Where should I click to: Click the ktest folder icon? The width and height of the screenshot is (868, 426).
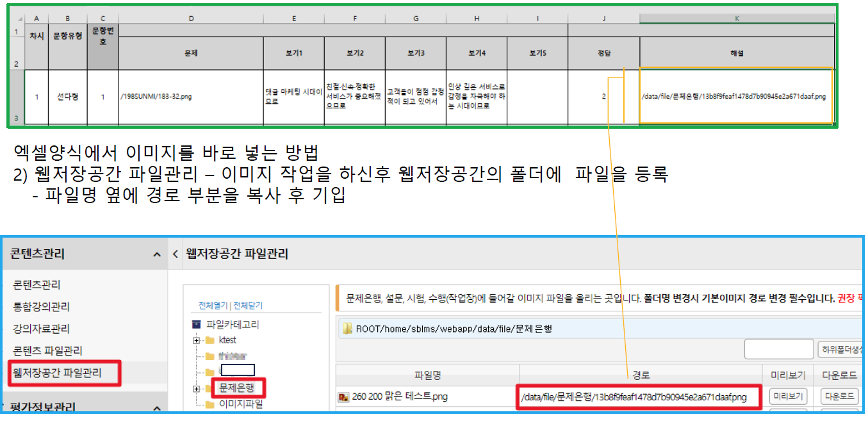point(209,340)
